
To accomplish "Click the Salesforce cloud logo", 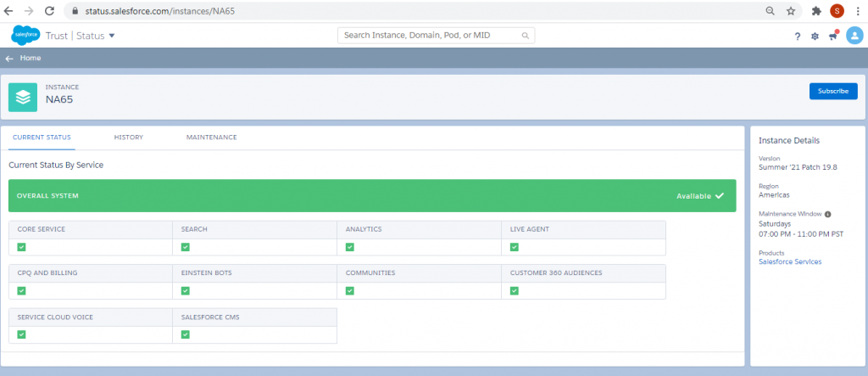I will 25,35.
